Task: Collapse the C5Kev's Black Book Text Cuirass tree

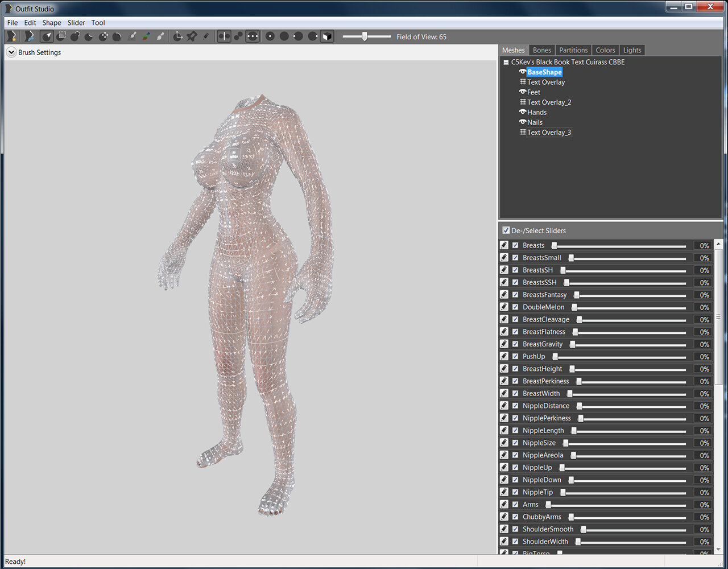Action: pos(506,63)
